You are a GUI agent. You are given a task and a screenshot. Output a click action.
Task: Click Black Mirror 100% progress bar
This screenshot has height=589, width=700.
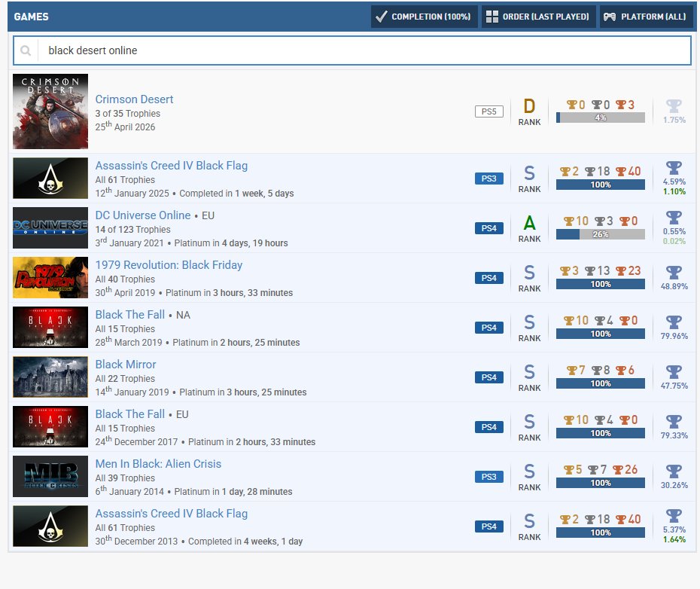(x=601, y=383)
